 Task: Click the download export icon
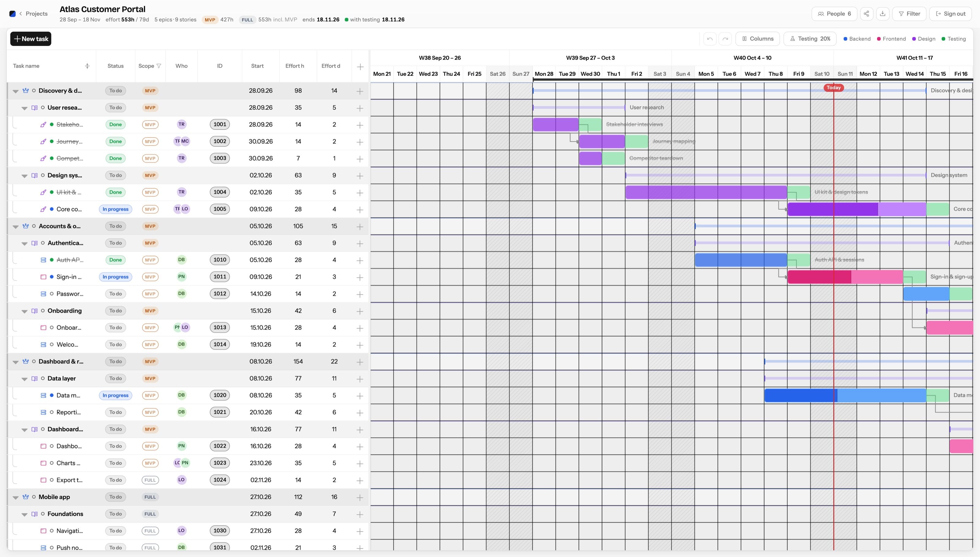883,14
